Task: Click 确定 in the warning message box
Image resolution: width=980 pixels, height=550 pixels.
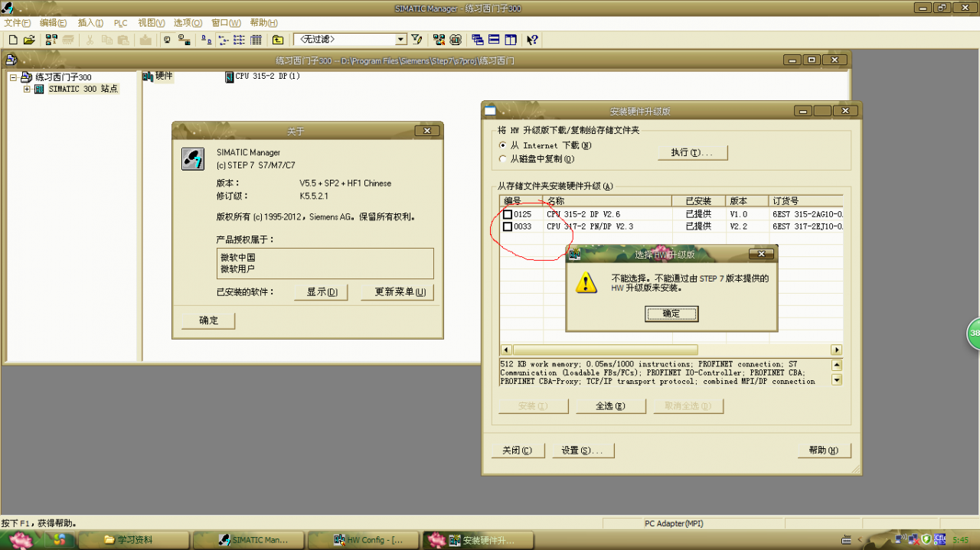Action: [x=671, y=314]
